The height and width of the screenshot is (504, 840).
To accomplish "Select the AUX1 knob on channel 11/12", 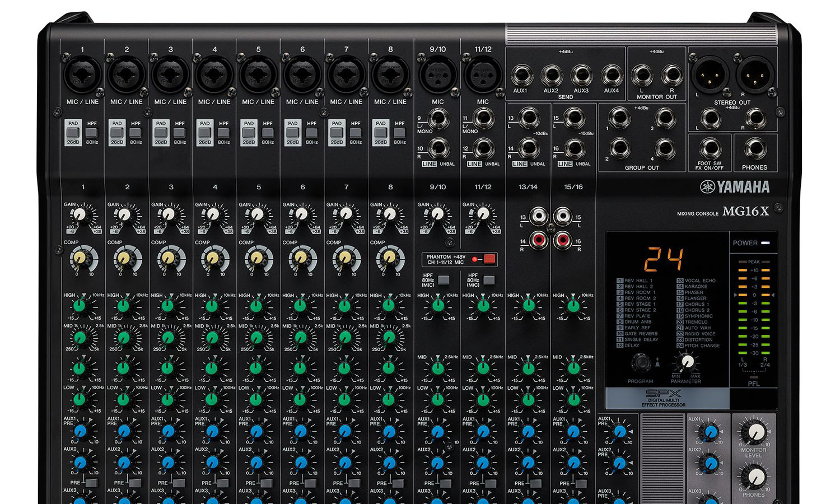I will click(x=483, y=431).
